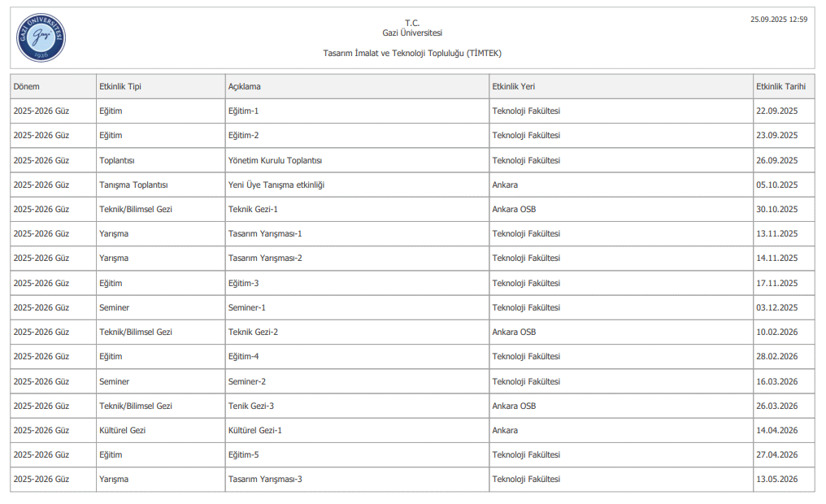This screenshot has height=504, width=826.
Task: Click the Etkinlik Tipi column header
Action: (x=120, y=86)
